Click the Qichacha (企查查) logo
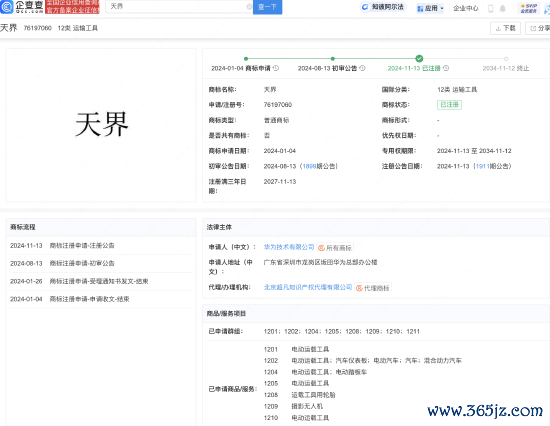The image size is (550, 426). pyautogui.click(x=22, y=7)
